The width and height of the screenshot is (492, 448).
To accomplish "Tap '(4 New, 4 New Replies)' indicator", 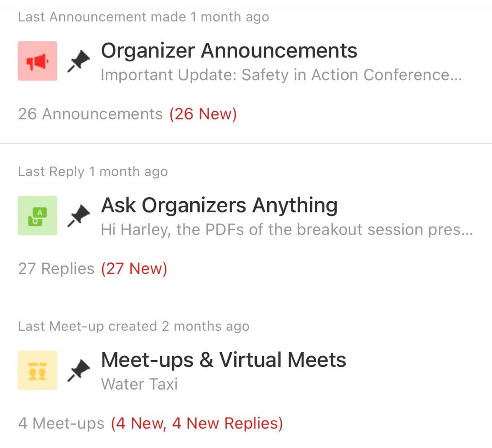I will click(197, 423).
